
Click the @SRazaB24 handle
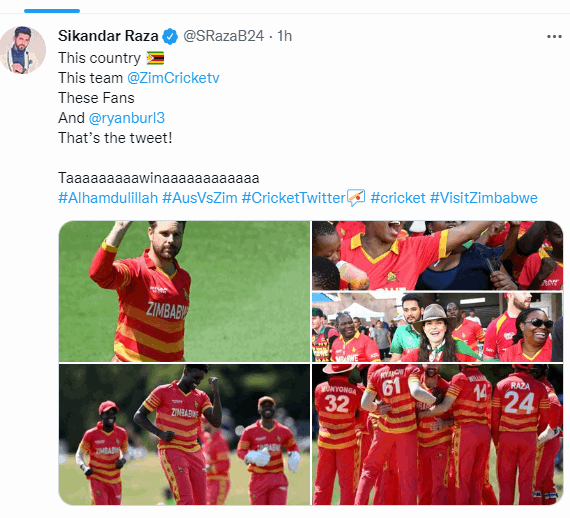coord(223,36)
